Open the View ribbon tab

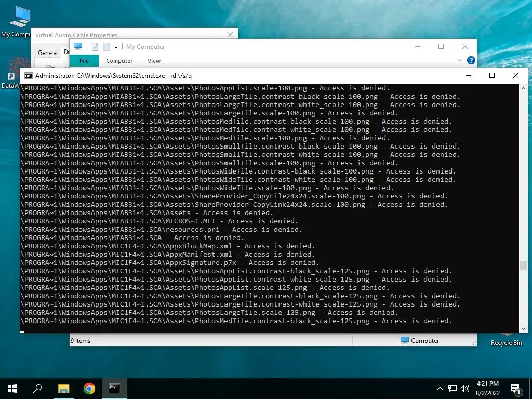point(154,61)
